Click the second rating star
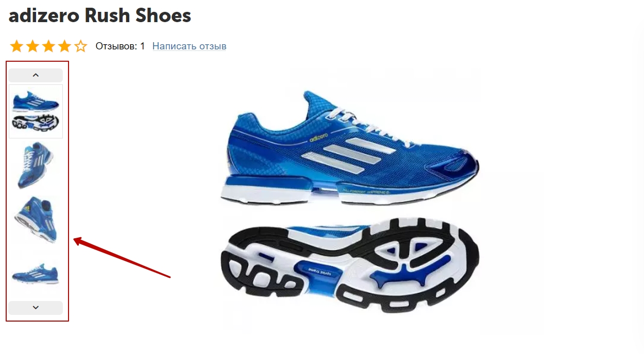Image resolution: width=644 pixels, height=354 pixels. 32,46
